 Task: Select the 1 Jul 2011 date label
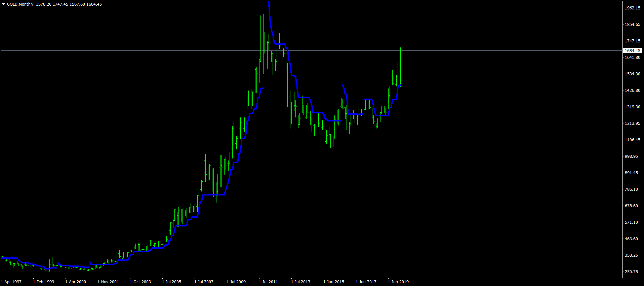tap(269, 282)
